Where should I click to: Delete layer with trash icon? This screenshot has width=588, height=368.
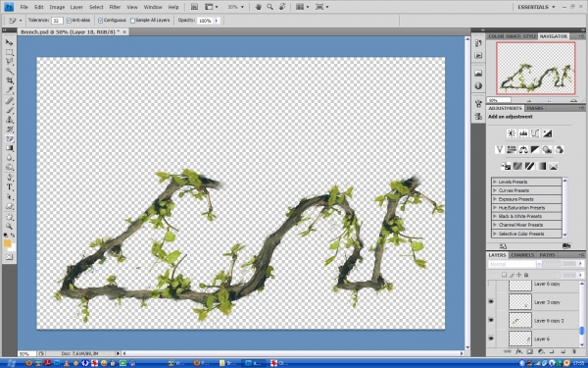(x=574, y=352)
